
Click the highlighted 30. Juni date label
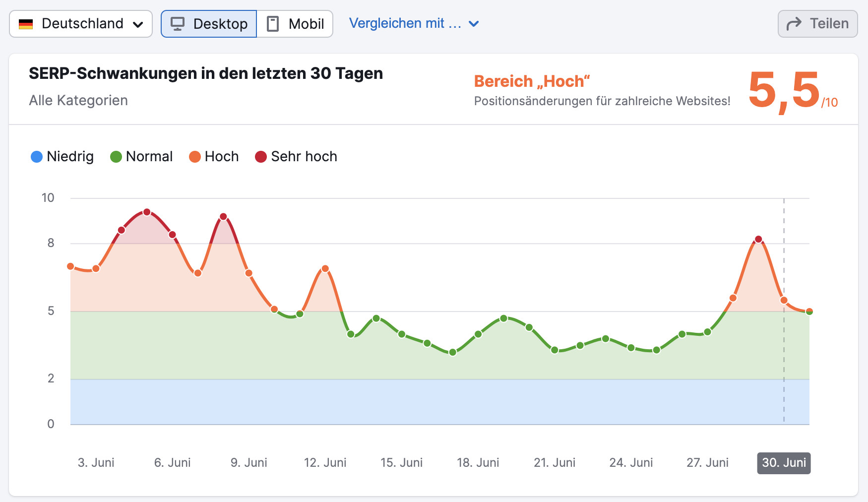[x=784, y=463]
